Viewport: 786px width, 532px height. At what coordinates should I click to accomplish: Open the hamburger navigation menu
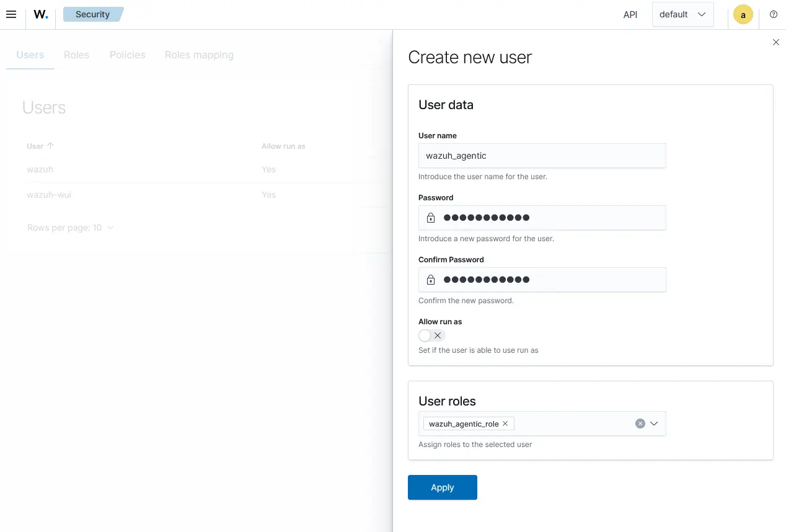tap(11, 14)
